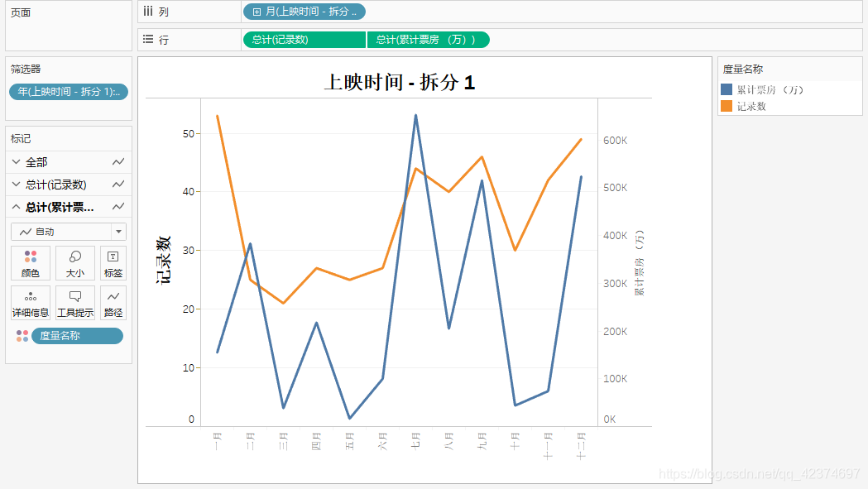Click the orange 记录数 legend swatch
Viewport: 868px width, 489px height.
click(727, 106)
